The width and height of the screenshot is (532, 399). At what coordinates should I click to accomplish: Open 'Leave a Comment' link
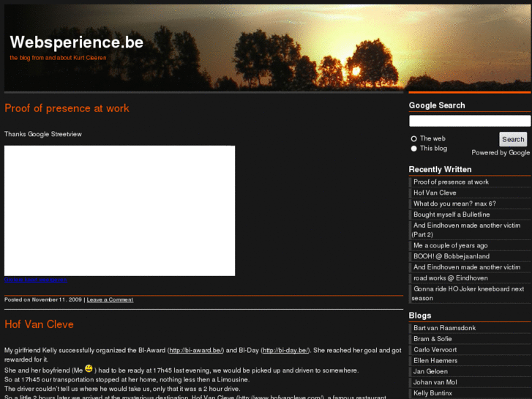(x=110, y=299)
